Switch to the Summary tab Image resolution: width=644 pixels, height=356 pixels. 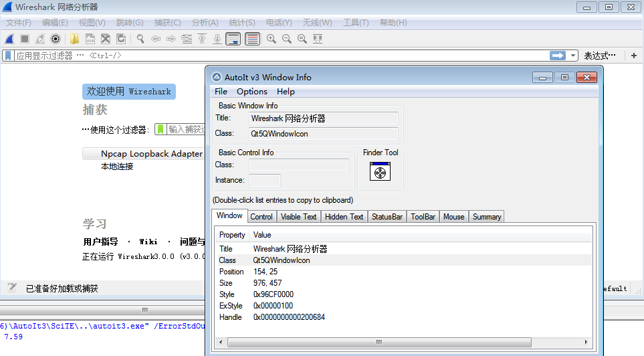pyautogui.click(x=487, y=217)
